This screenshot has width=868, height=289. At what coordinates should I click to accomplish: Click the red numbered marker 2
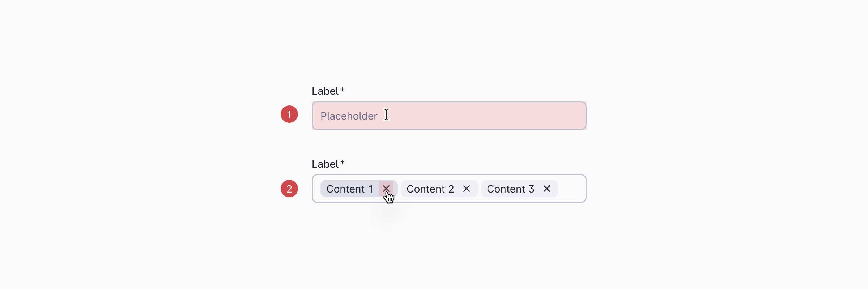[289, 188]
